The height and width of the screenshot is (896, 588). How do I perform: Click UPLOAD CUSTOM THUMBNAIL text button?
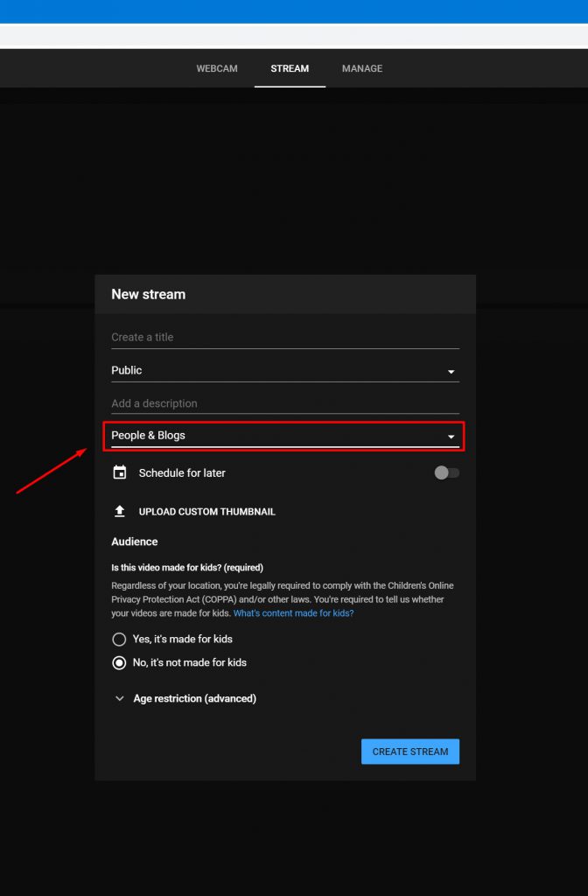tap(206, 512)
